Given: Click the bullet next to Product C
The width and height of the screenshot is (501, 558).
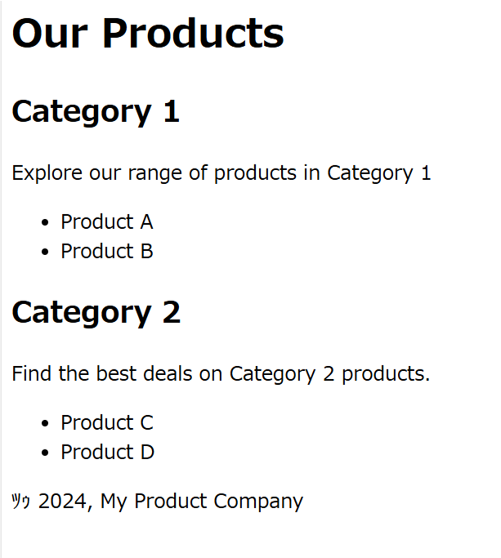Looking at the screenshot, I should [x=44, y=423].
